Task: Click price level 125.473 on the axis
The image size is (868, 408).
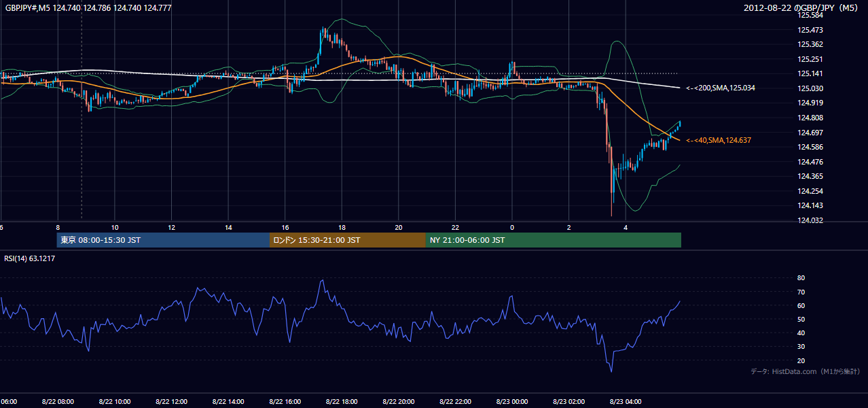Action: coord(811,30)
